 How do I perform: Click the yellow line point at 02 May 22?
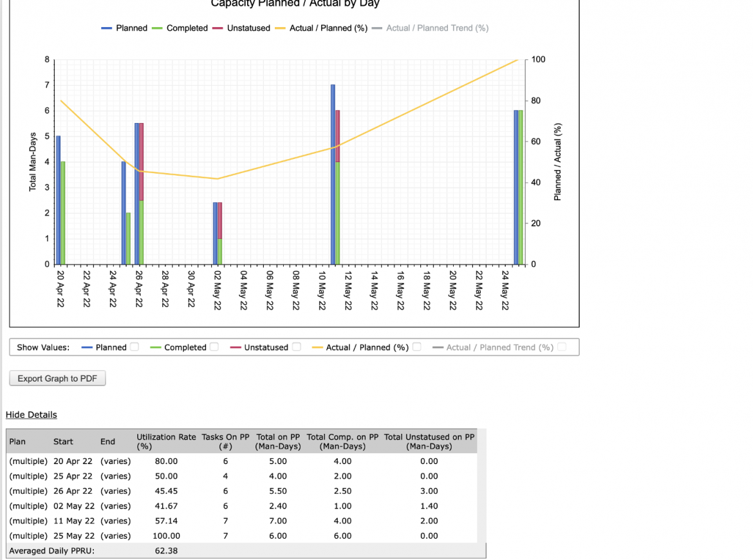pyautogui.click(x=218, y=179)
